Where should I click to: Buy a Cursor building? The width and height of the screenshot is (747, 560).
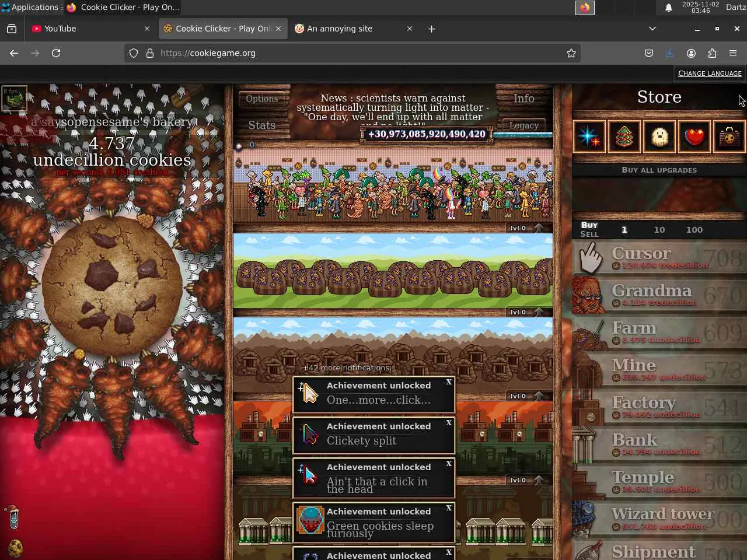[x=659, y=258]
